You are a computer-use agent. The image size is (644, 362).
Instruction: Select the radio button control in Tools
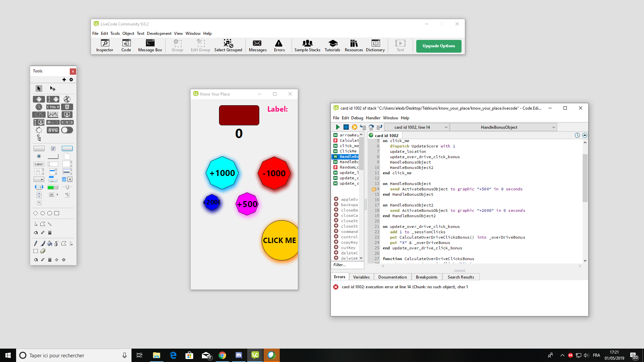pos(39,156)
